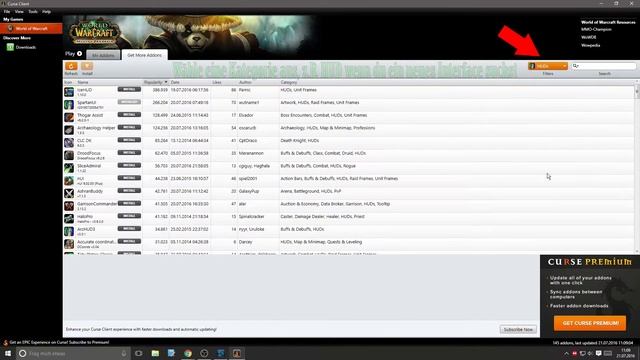This screenshot has height=360, width=640.
Task: Click the HaloPro addon icon
Action: tap(69, 218)
